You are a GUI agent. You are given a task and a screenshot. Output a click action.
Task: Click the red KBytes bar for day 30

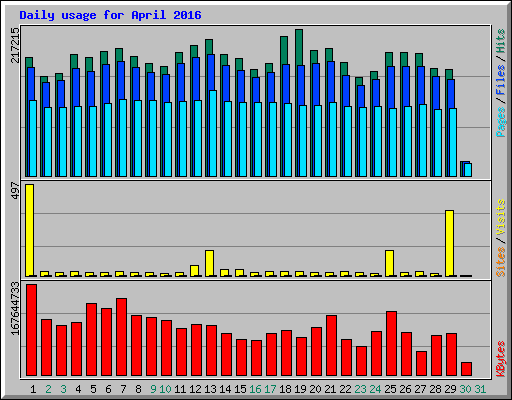(x=467, y=369)
